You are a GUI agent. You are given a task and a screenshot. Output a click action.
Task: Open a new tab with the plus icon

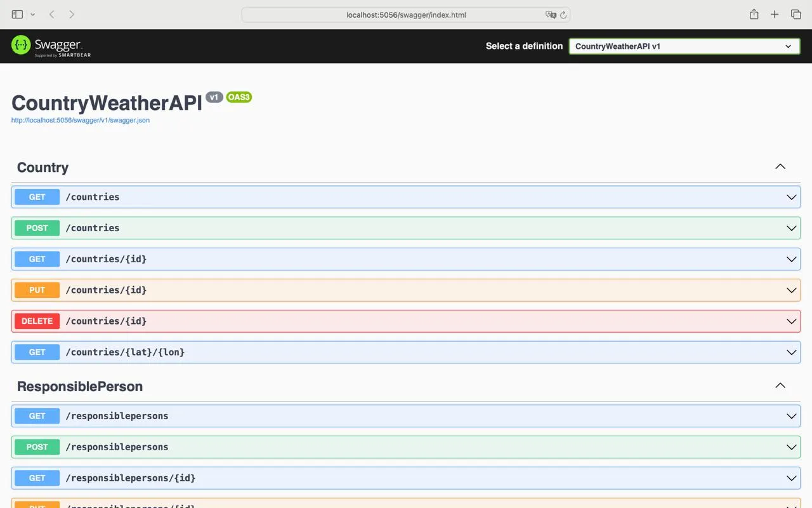775,14
